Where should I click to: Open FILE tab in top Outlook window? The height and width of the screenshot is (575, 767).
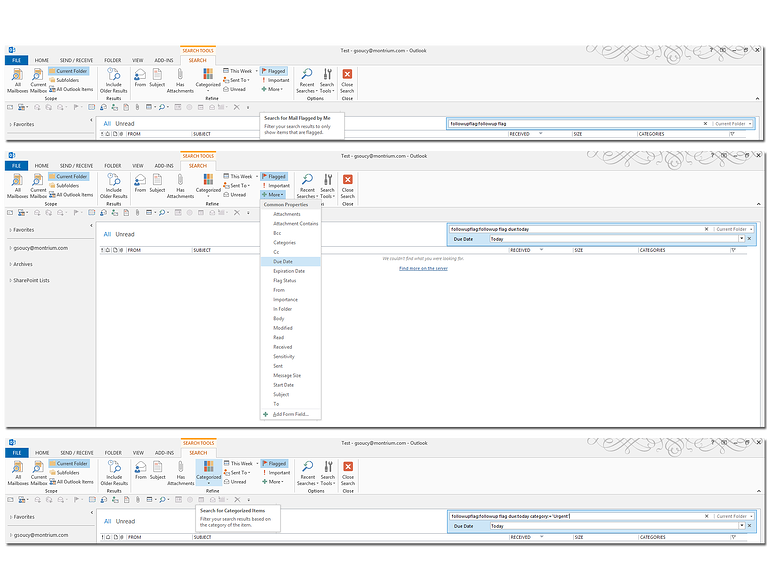17,60
